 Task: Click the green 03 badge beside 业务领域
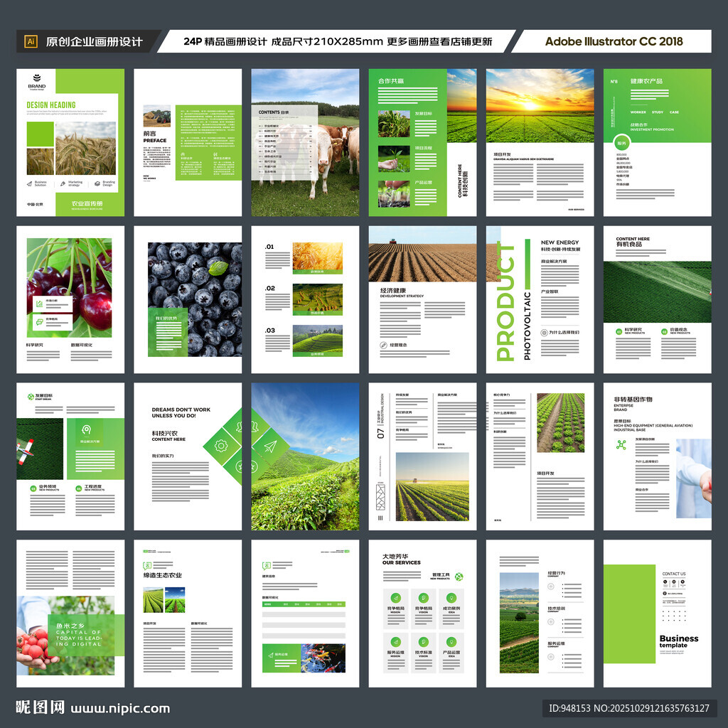tap(33, 488)
